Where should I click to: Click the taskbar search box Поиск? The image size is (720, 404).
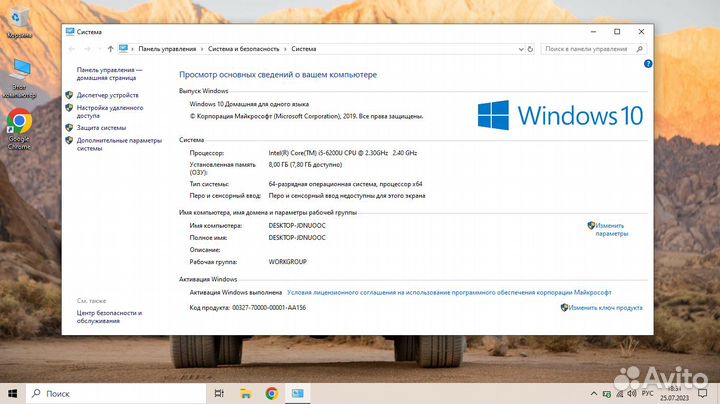click(116, 393)
